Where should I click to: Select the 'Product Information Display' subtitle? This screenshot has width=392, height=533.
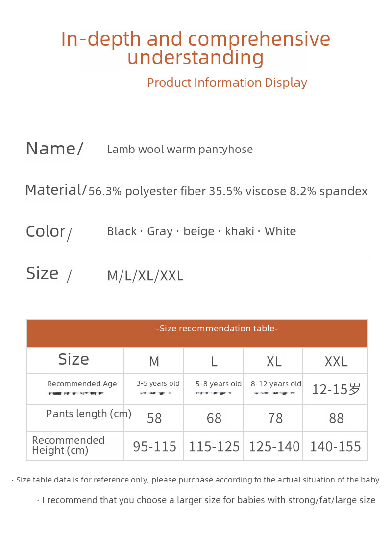click(227, 82)
